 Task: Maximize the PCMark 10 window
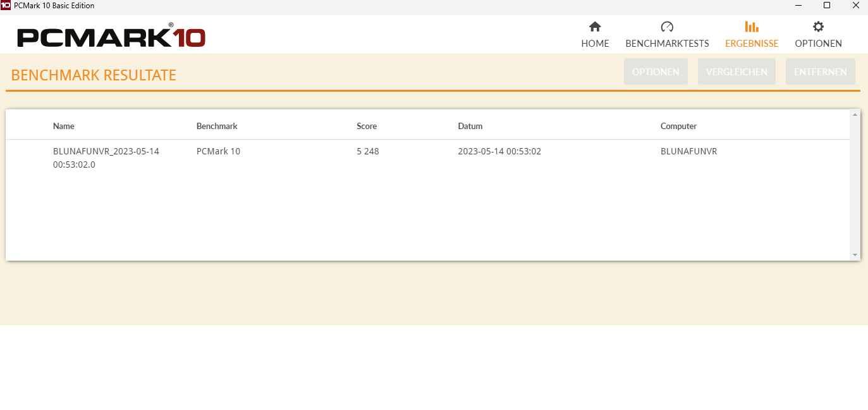(x=826, y=6)
